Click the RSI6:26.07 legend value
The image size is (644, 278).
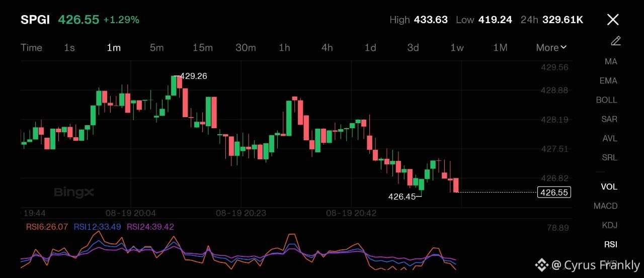[47, 227]
